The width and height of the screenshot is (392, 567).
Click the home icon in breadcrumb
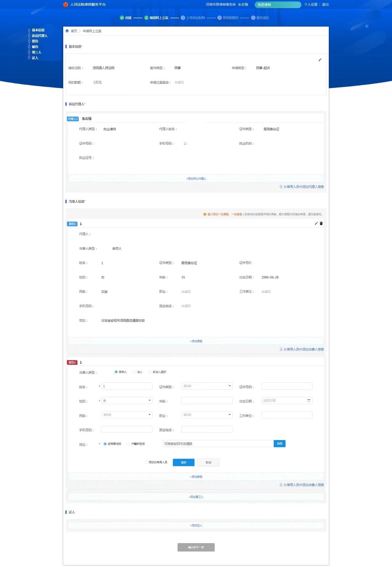(67, 31)
